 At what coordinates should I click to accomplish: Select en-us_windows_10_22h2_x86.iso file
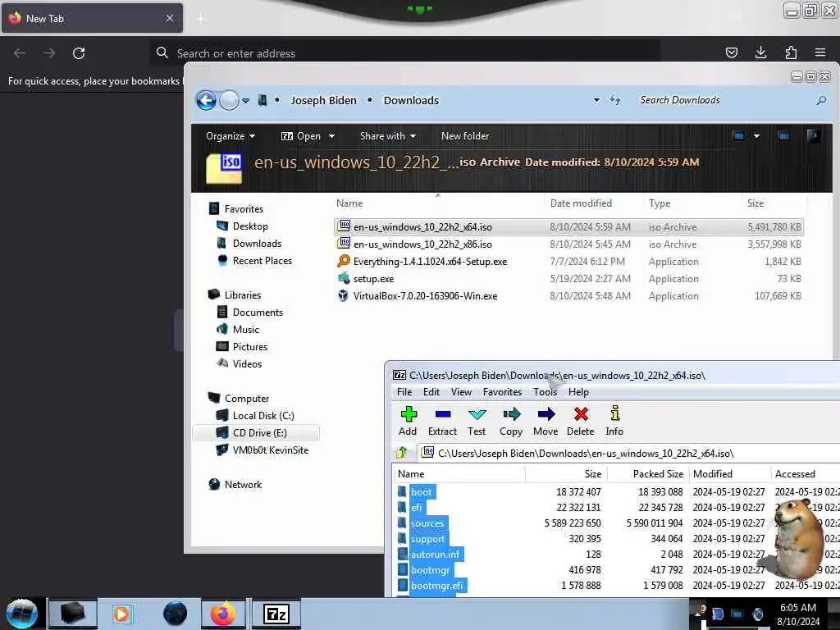(x=568, y=244)
